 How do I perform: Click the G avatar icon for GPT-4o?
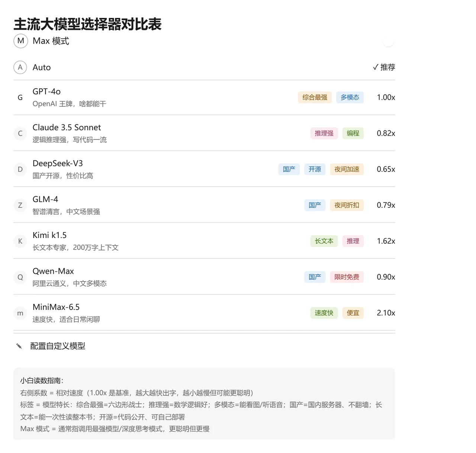(20, 97)
